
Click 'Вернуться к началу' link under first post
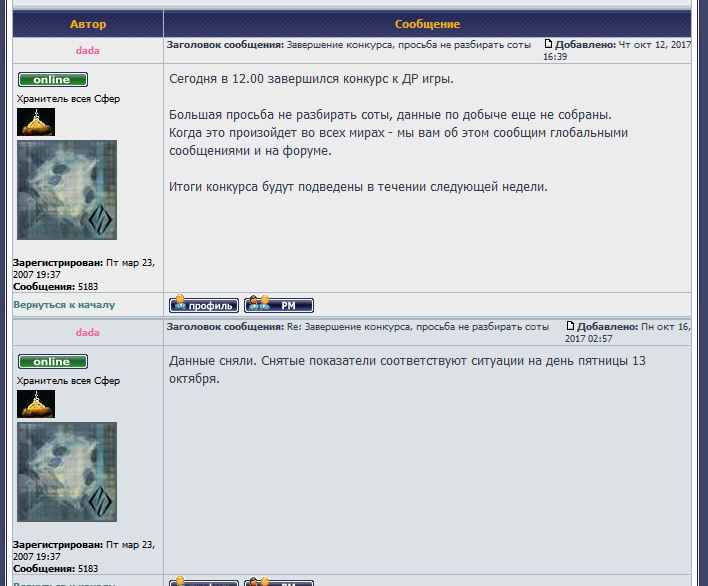pos(64,305)
